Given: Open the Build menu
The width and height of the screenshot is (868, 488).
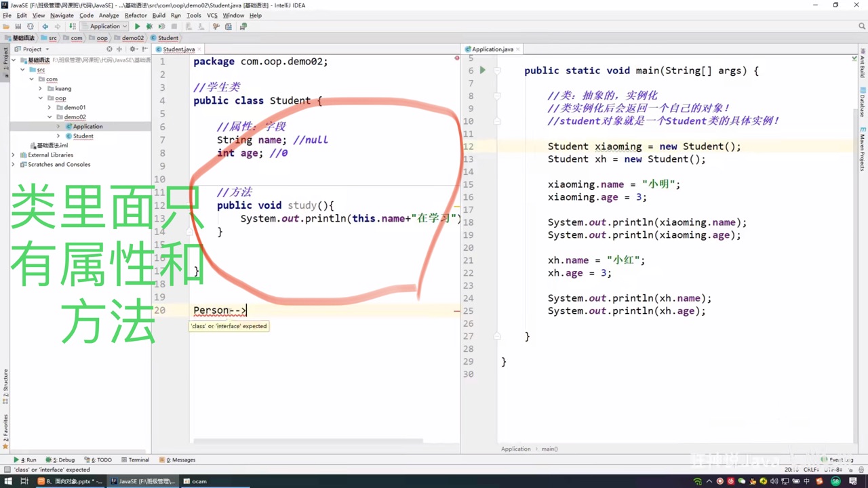Looking at the screenshot, I should pyautogui.click(x=159, y=15).
